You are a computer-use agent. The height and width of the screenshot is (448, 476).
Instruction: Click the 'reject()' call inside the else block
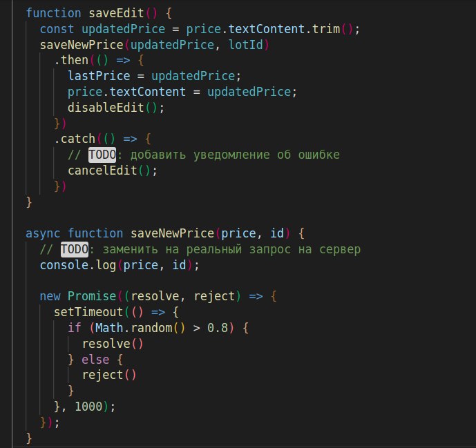(109, 376)
